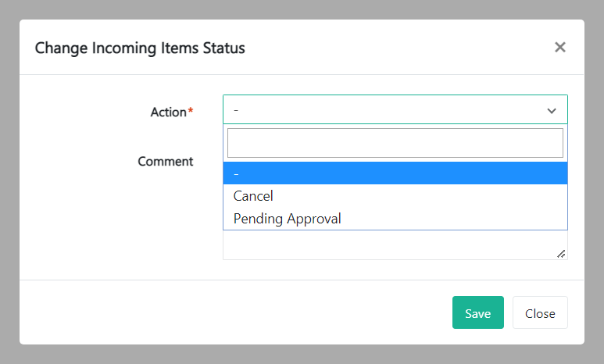Choose Cancel from the Action list
Viewport: 604px width, 364px height.
pos(395,196)
